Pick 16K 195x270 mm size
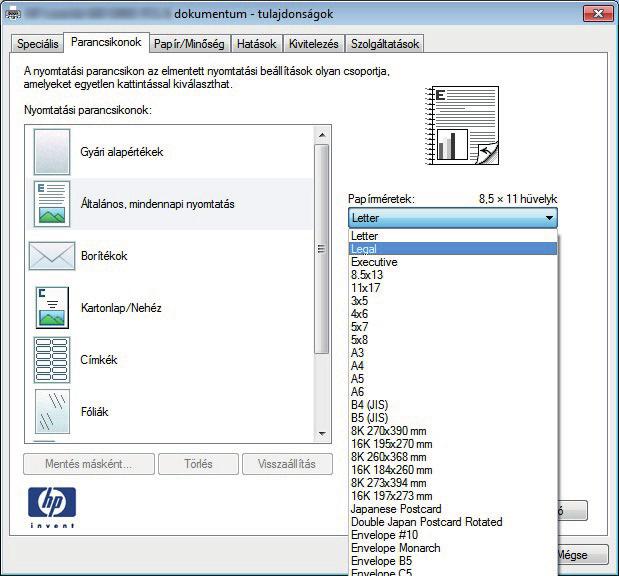The width and height of the screenshot is (619, 576). (x=452, y=444)
